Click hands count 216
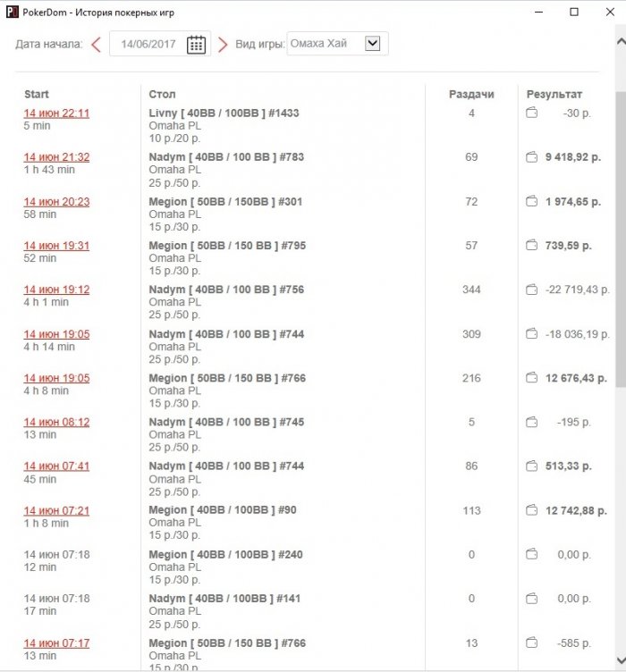 [x=471, y=378]
